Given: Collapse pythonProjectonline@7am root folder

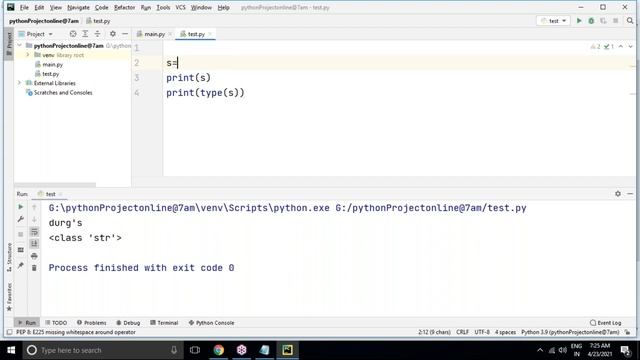Looking at the screenshot, I should pyautogui.click(x=19, y=45).
